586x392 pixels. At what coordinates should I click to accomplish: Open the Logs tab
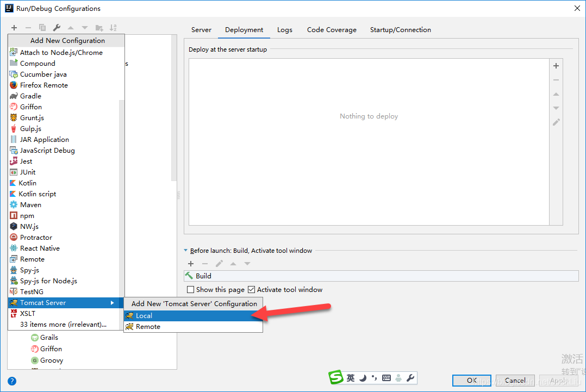(285, 30)
